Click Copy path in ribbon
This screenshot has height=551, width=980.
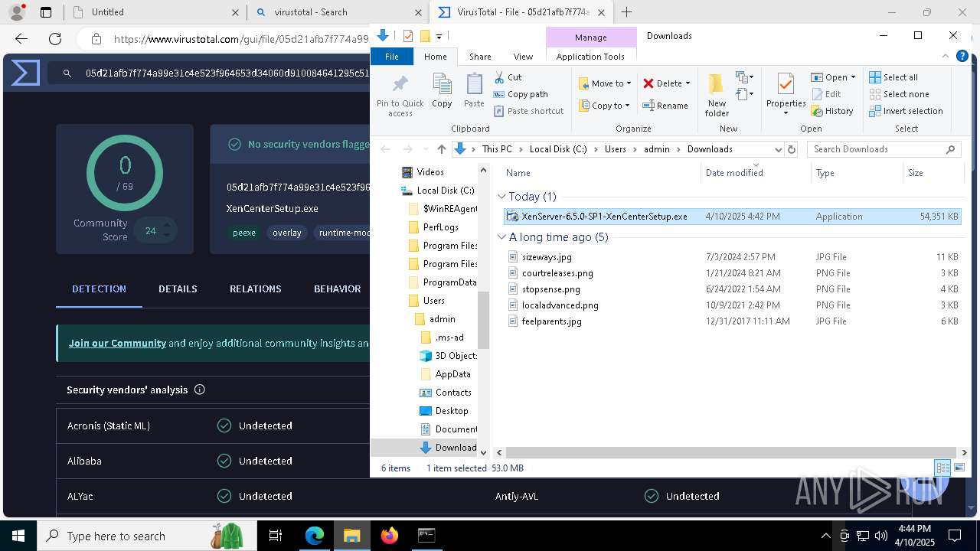521,94
